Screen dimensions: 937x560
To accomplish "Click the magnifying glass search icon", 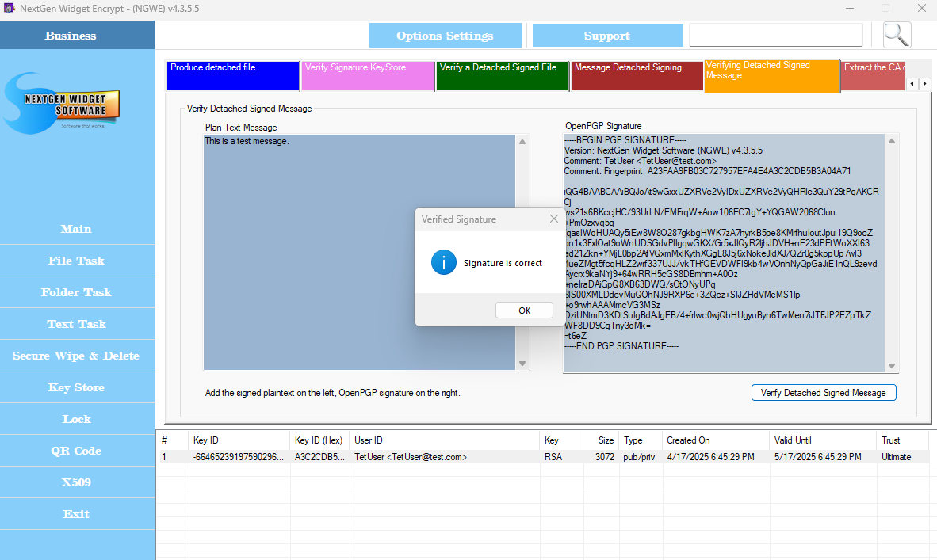I will 897,35.
